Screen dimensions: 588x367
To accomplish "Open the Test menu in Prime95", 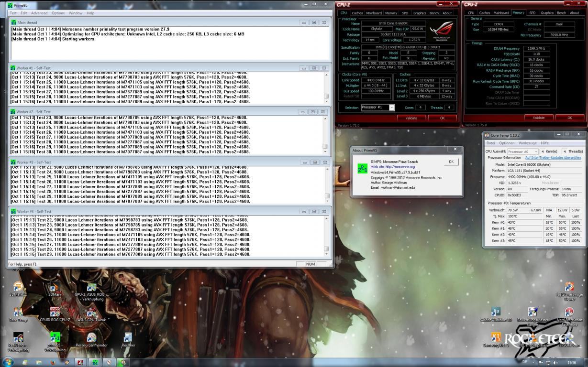I will tap(13, 13).
